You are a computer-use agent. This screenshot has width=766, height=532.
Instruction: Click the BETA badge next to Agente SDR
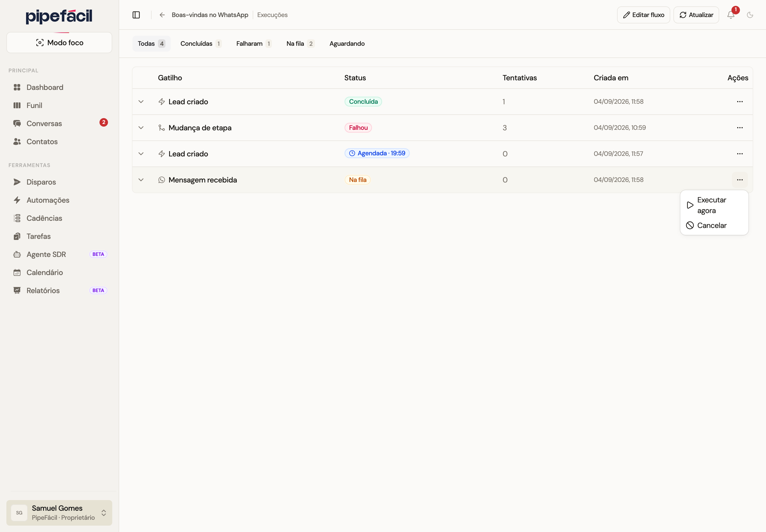pos(98,254)
